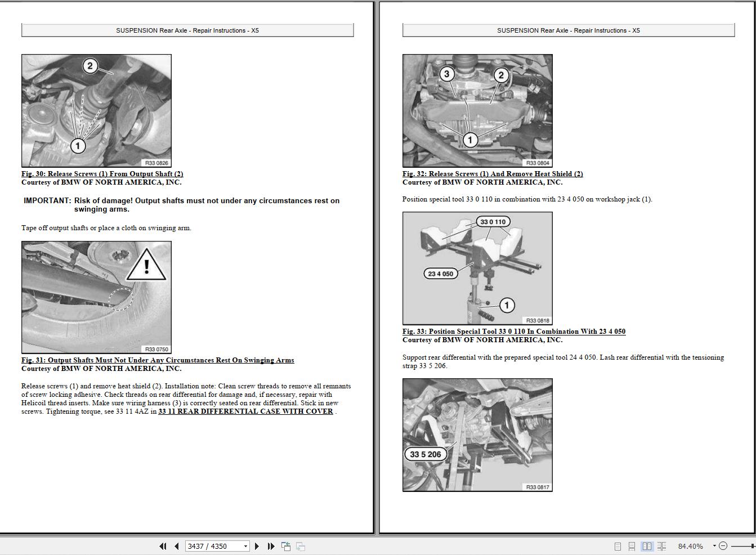This screenshot has height=555, width=756.
Task: Click the Fig. 32 Remove Heat Shield caption link
Action: click(493, 173)
